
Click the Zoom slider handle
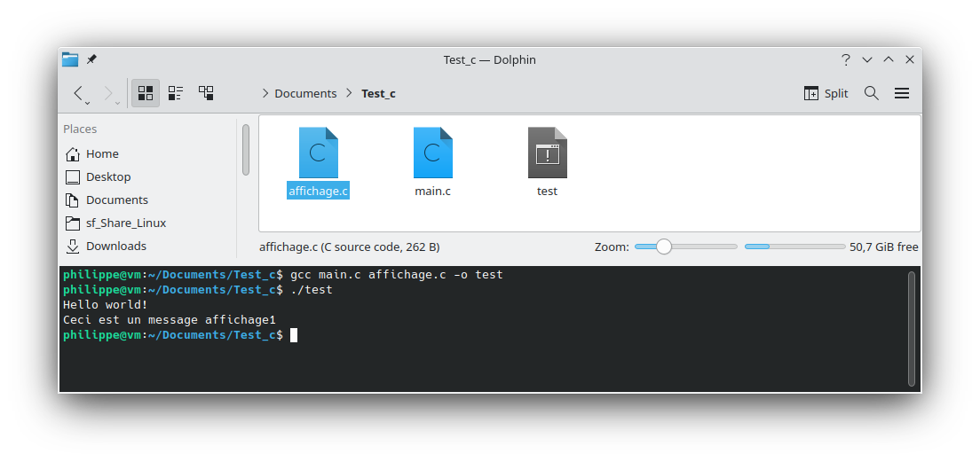664,247
